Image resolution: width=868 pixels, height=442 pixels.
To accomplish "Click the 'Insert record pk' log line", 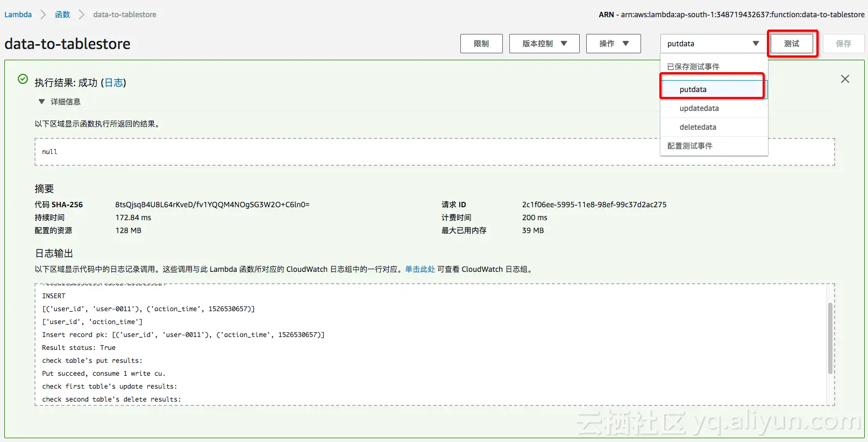I will click(183, 335).
